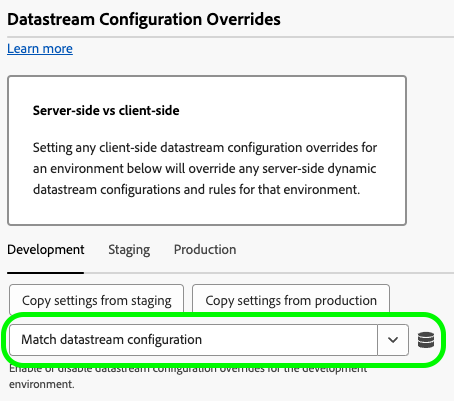Switch to the Staging tab
The height and width of the screenshot is (401, 454).
coord(129,250)
